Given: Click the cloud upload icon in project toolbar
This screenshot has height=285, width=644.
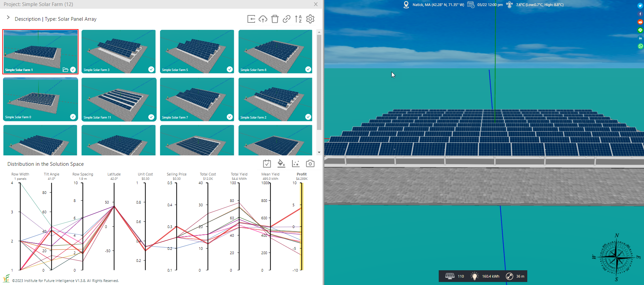Looking at the screenshot, I should [x=263, y=19].
